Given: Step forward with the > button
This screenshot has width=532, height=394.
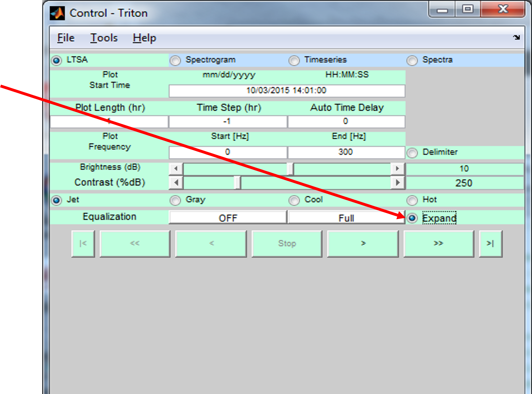Looking at the screenshot, I should pos(363,243).
